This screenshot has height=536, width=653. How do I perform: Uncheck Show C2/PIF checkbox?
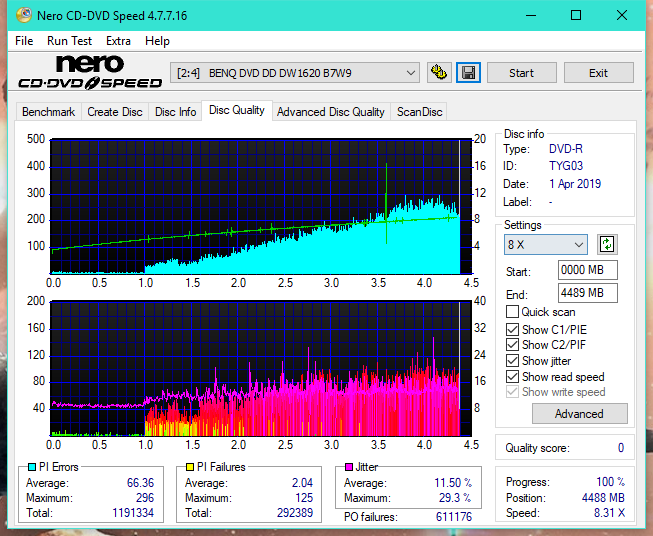[512, 345]
